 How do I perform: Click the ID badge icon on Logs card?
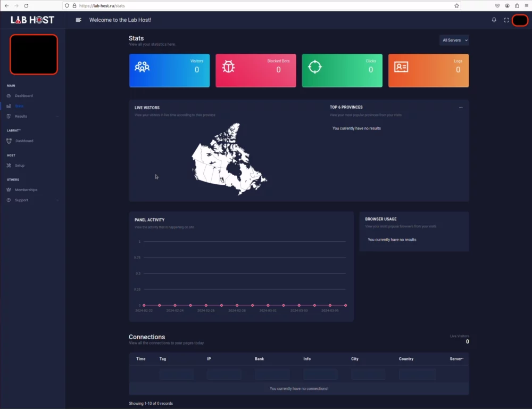pos(401,67)
